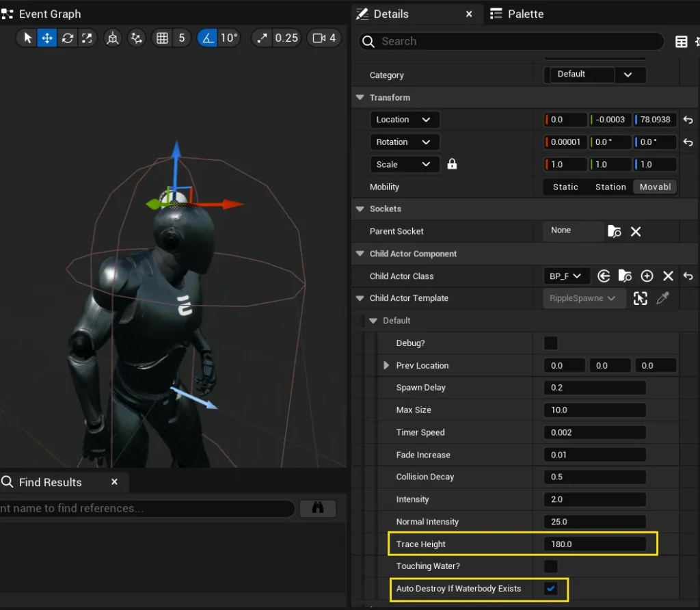The image size is (700, 610).
Task: Select the rotate transform tool
Action: 67,38
